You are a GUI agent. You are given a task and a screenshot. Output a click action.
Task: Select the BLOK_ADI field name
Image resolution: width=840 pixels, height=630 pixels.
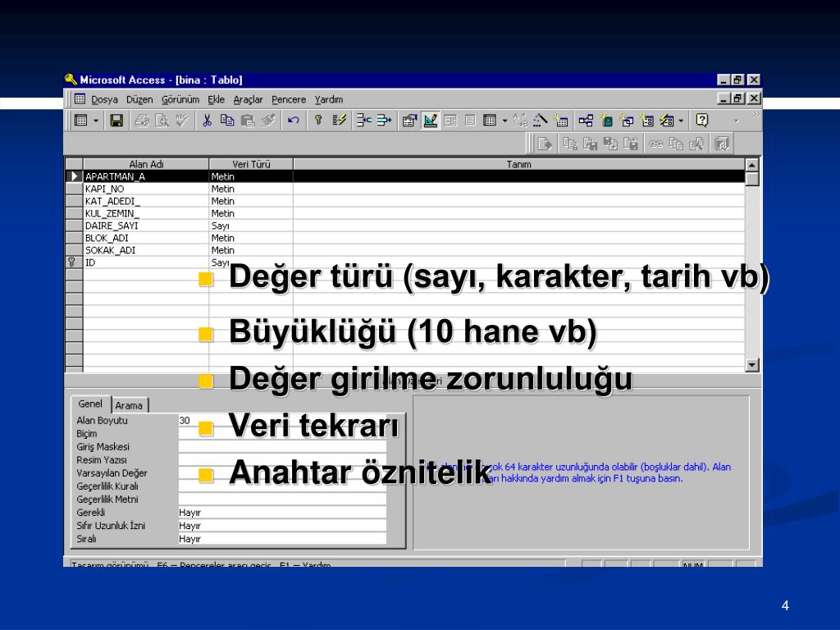click(107, 239)
